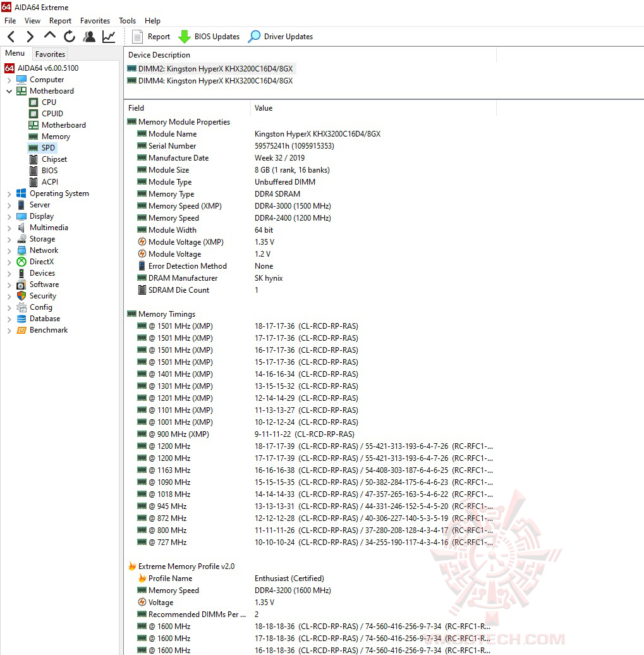This screenshot has width=644, height=655.
Task: Select the Memory tree item
Action: point(56,137)
